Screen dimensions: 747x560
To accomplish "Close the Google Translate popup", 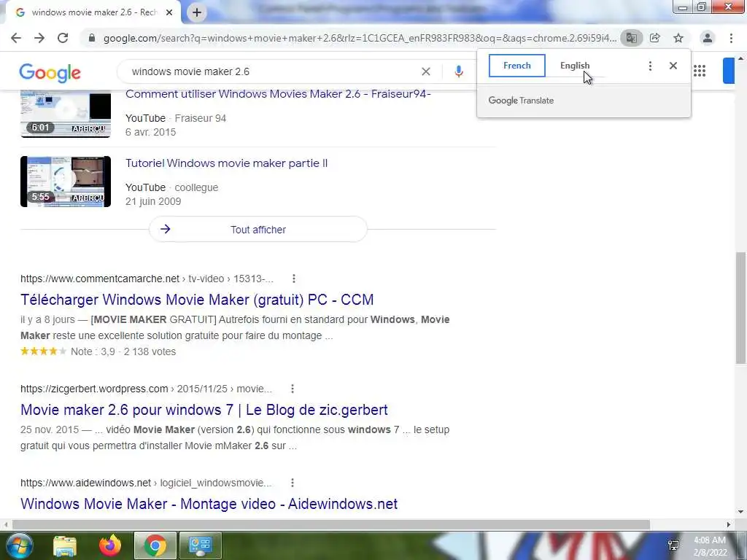I will tap(673, 66).
